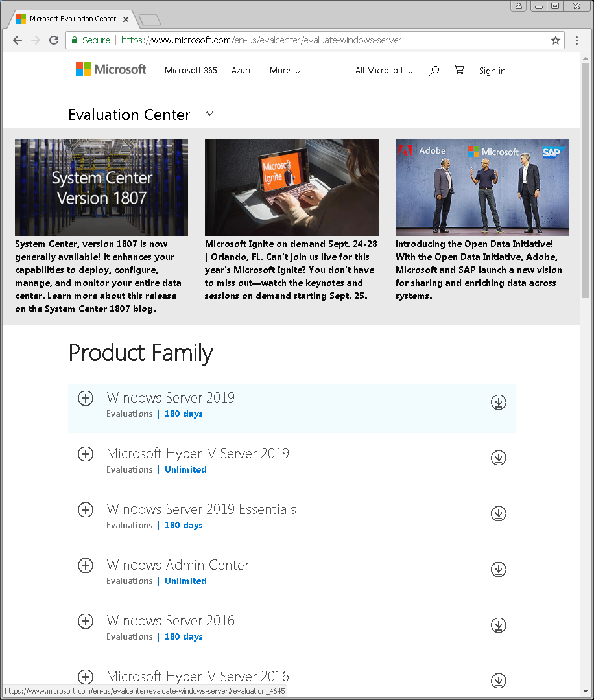This screenshot has height=700, width=594.
Task: Open Windows Server 2016 title
Action: [x=170, y=620]
